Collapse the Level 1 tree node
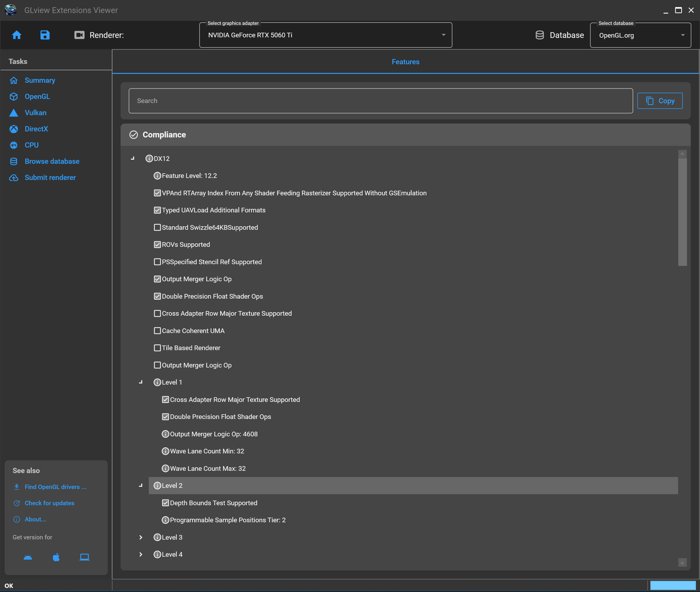The height and width of the screenshot is (592, 700). click(141, 382)
